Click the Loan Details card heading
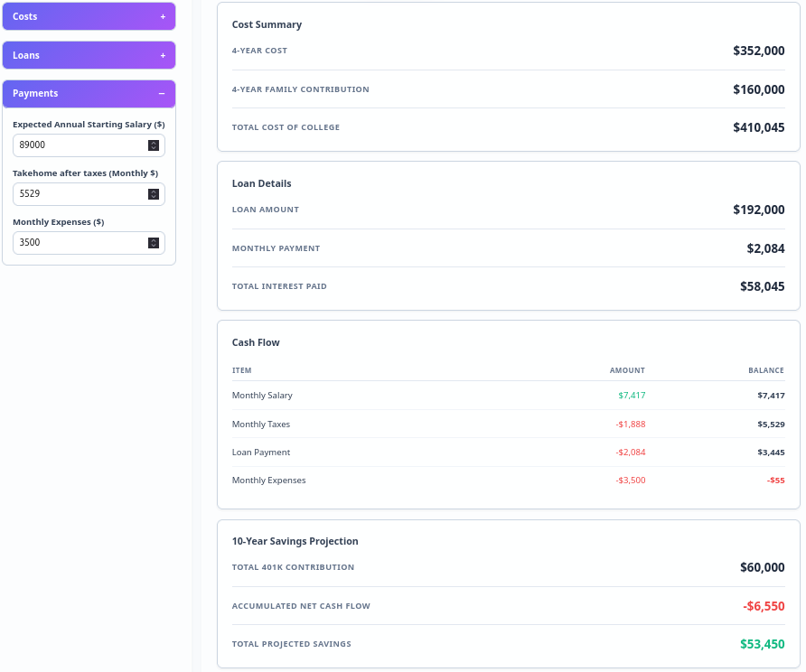The width and height of the screenshot is (806, 672). (x=261, y=183)
